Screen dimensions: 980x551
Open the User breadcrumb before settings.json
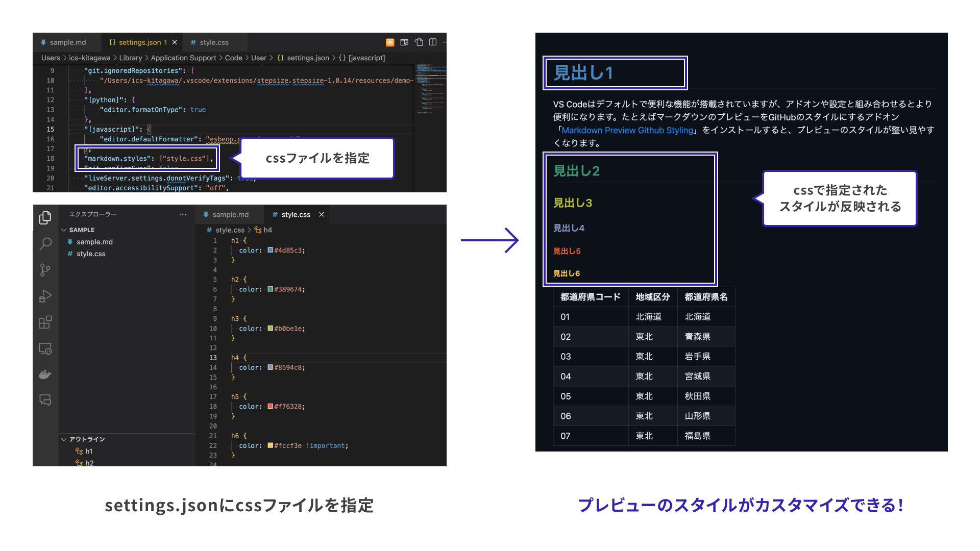259,58
